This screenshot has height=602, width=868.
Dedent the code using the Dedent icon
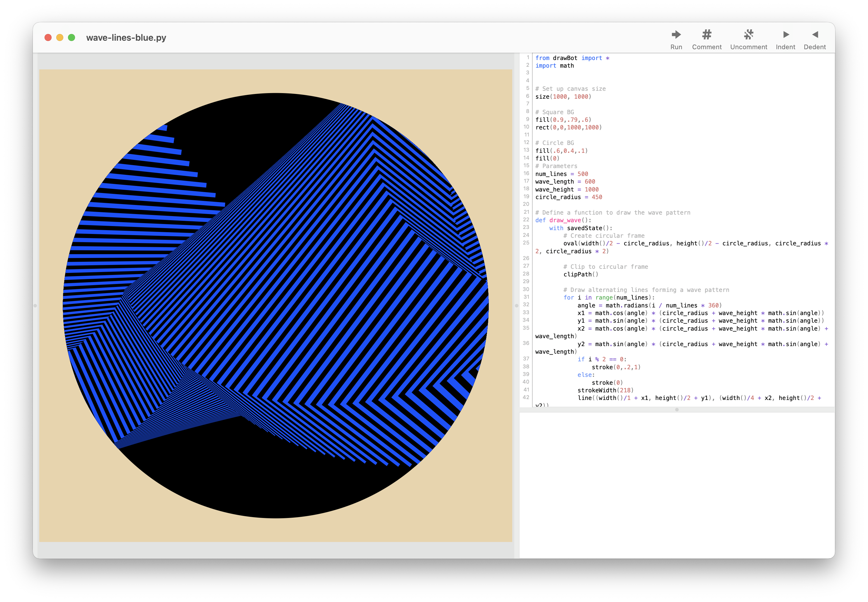pyautogui.click(x=815, y=35)
